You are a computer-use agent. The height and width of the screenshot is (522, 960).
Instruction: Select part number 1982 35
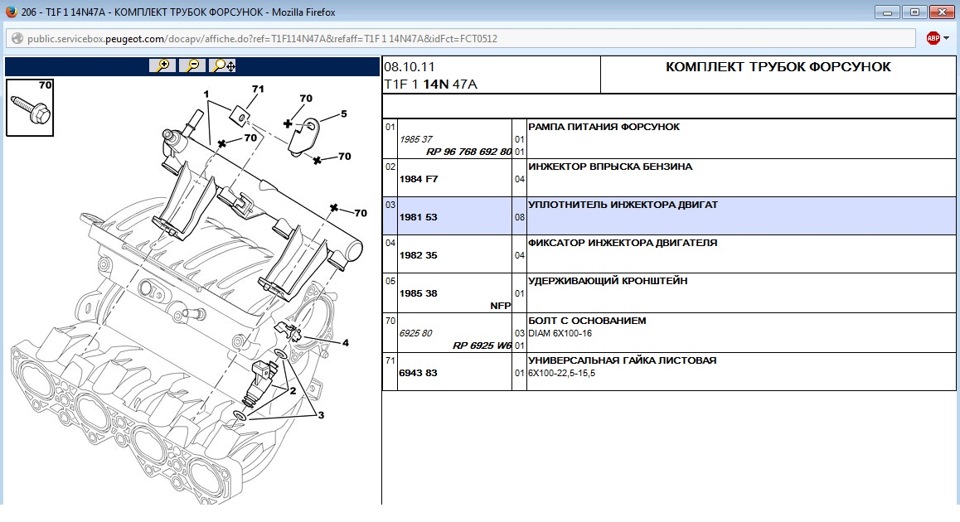[418, 255]
